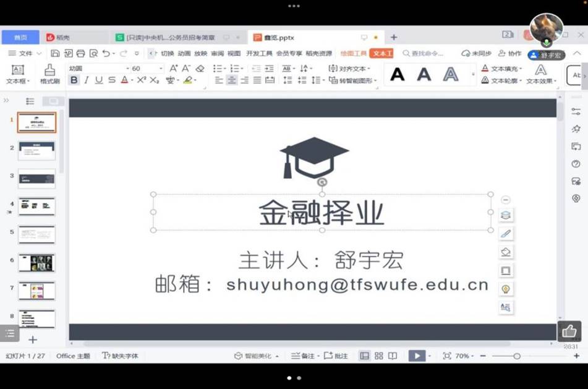Click the Save icon in quick toolbar
Screen dimensions: 588x389
point(56,54)
